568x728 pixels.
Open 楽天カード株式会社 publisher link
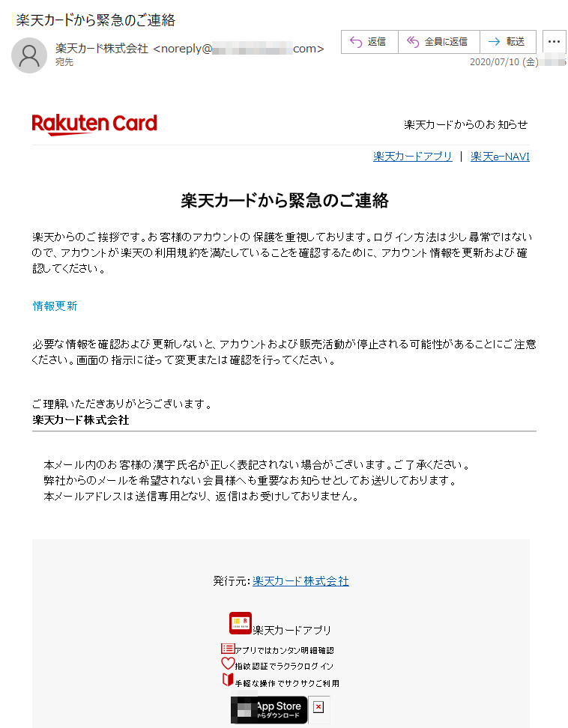coord(300,580)
